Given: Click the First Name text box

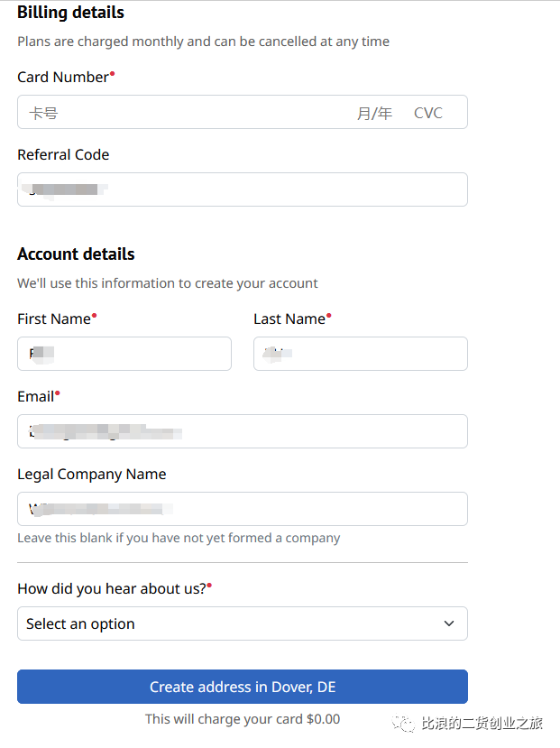Looking at the screenshot, I should pyautogui.click(x=124, y=354).
